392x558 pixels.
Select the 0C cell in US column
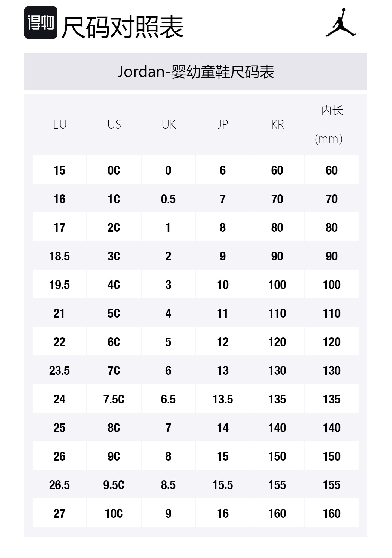[x=114, y=170]
